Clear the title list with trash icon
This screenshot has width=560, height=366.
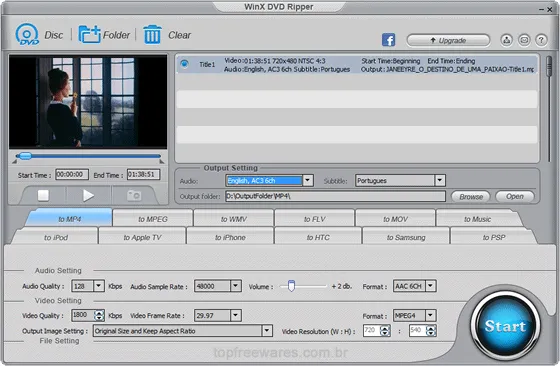tap(152, 35)
